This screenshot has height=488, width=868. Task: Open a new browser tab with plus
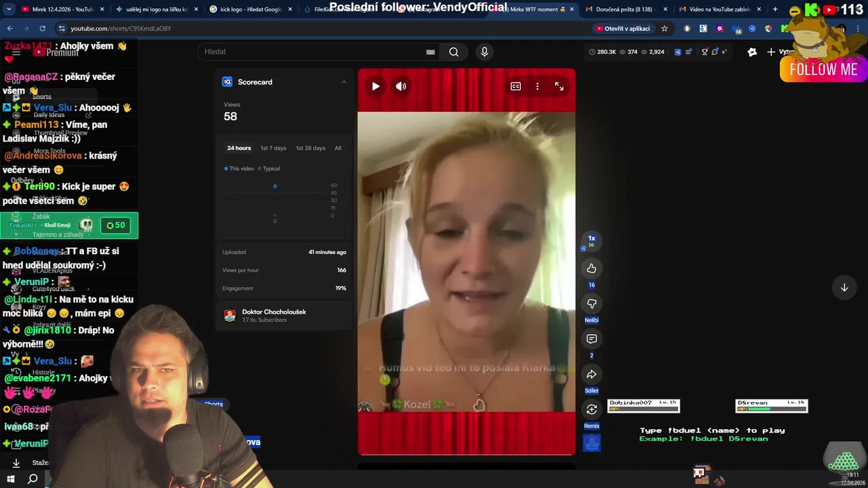775,9
